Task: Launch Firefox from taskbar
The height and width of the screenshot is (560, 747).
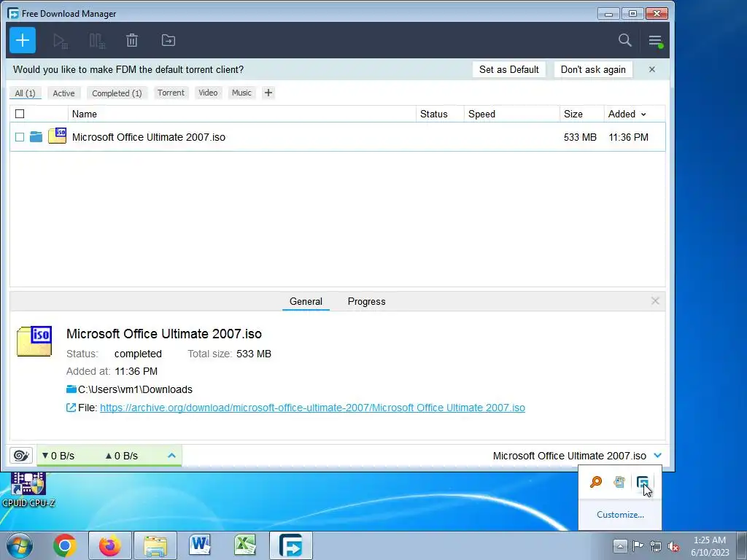Action: pyautogui.click(x=109, y=545)
